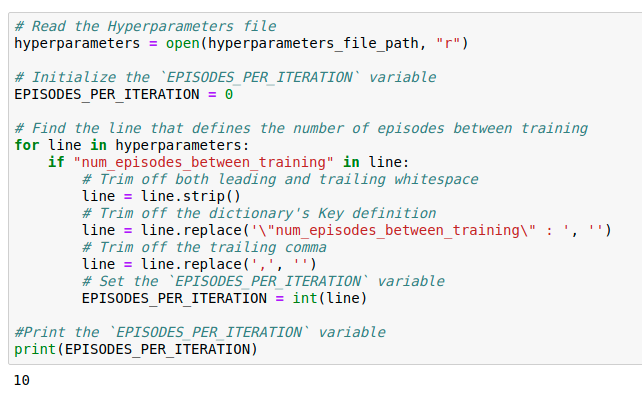Click the 'Read the Hyperparameters file' comment
Screen dimensions: 642x412
145,26
